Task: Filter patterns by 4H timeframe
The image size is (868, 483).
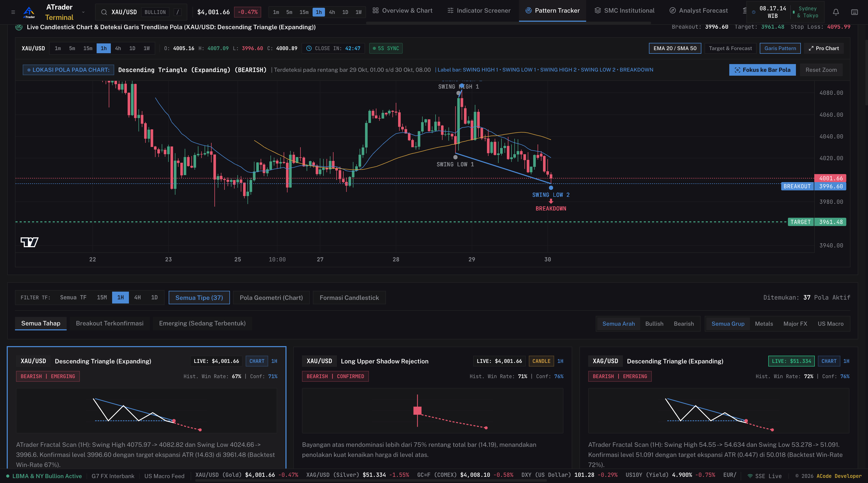Action: point(137,297)
